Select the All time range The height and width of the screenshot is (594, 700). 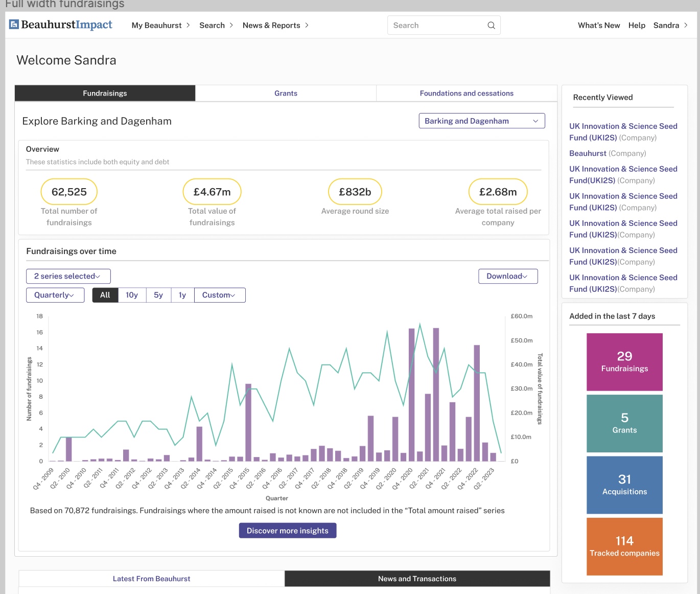click(105, 295)
